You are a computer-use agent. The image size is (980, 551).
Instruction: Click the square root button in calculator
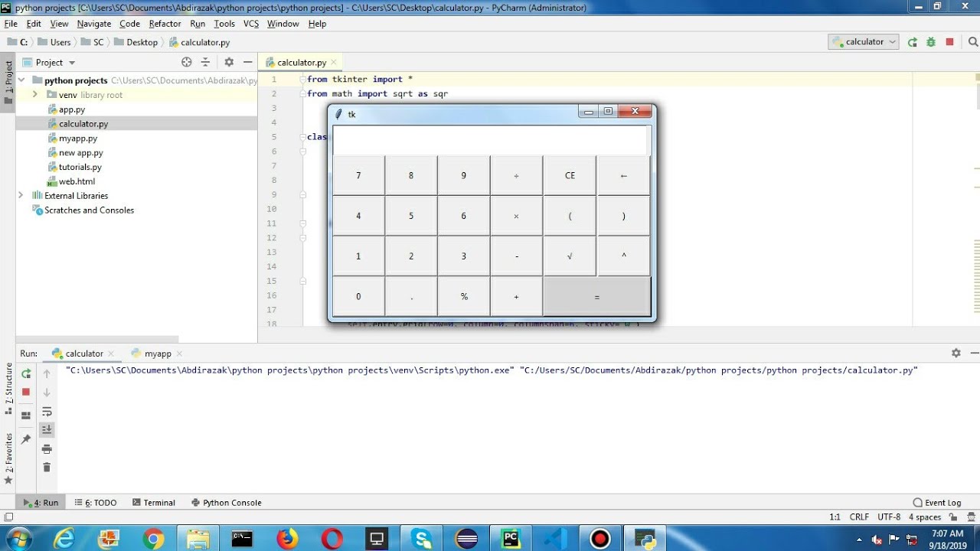570,256
